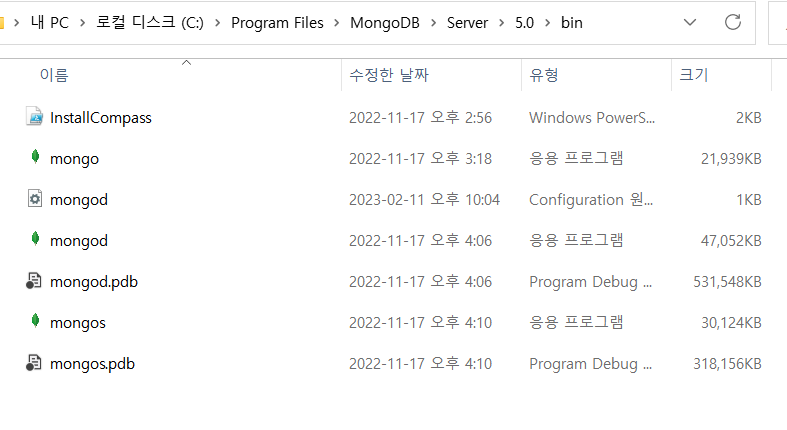
Task: Expand chevron after Program Files in breadcrumb
Action: (x=337, y=23)
